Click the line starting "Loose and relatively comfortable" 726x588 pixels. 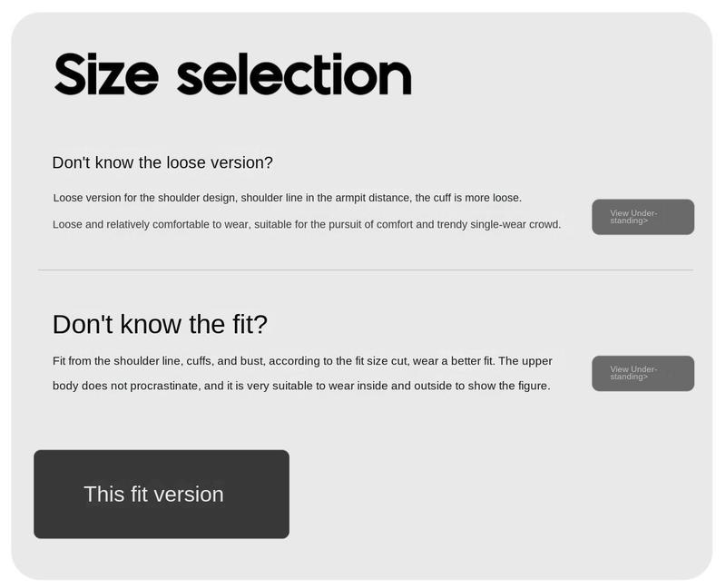point(307,224)
